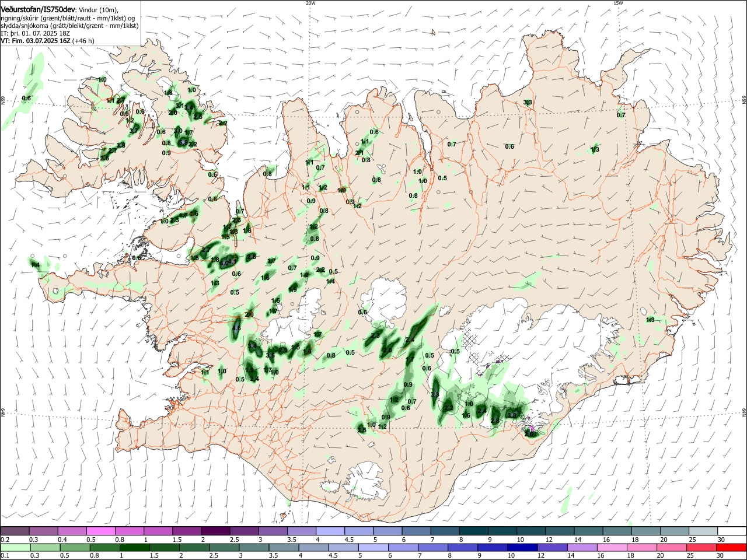Viewport: 747px width, 560px height.
Task: Click the IT: þri. 01. 07. 2025 18Z line
Action: click(x=36, y=33)
